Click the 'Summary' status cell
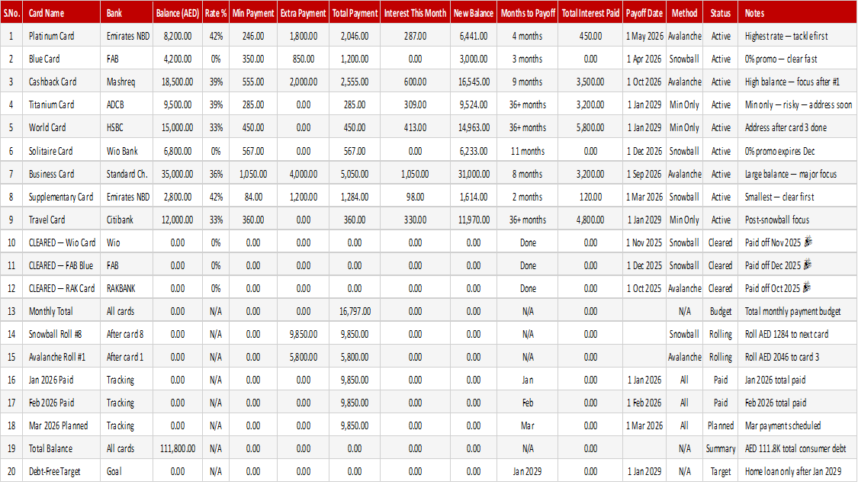 point(720,449)
